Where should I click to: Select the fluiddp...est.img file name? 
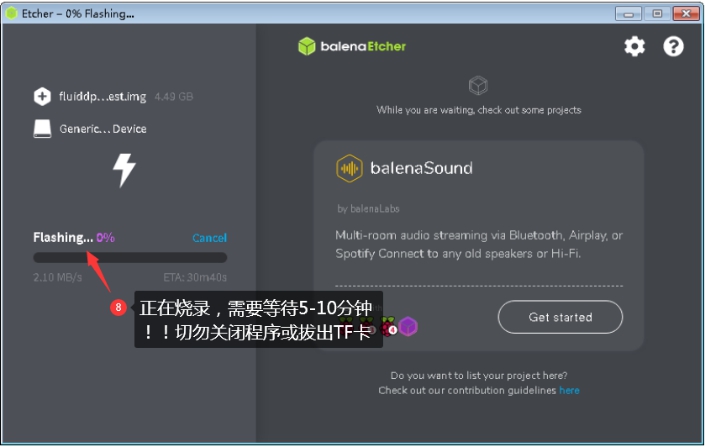[x=103, y=97]
